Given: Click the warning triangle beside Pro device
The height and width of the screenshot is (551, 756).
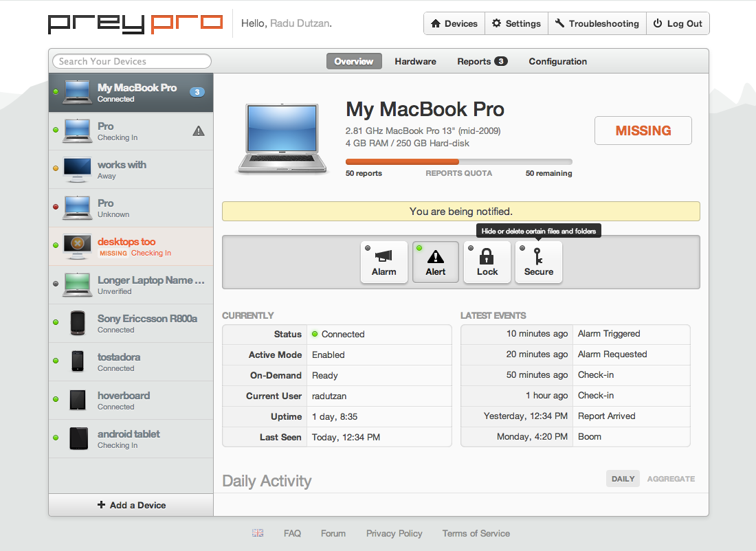Looking at the screenshot, I should (199, 131).
